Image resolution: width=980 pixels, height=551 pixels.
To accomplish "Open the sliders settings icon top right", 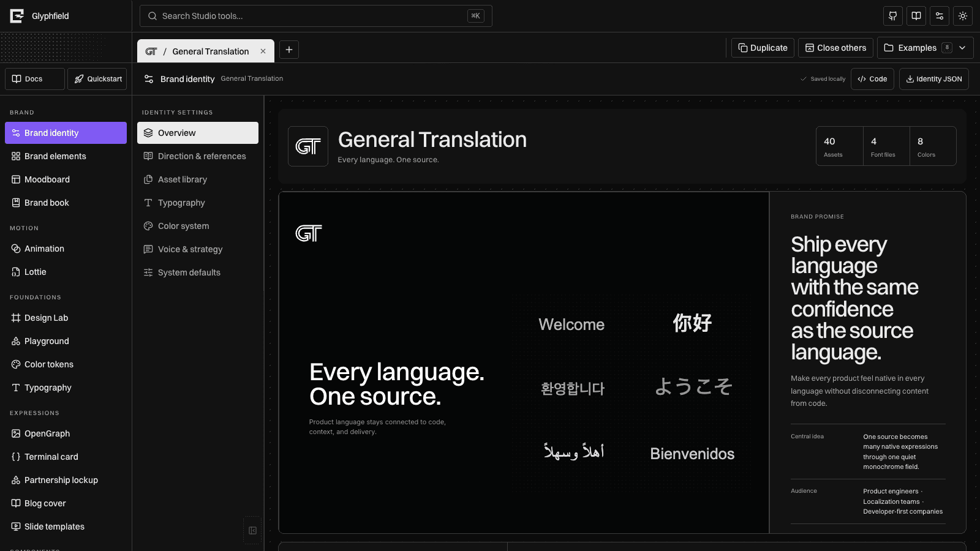I will click(x=940, y=16).
